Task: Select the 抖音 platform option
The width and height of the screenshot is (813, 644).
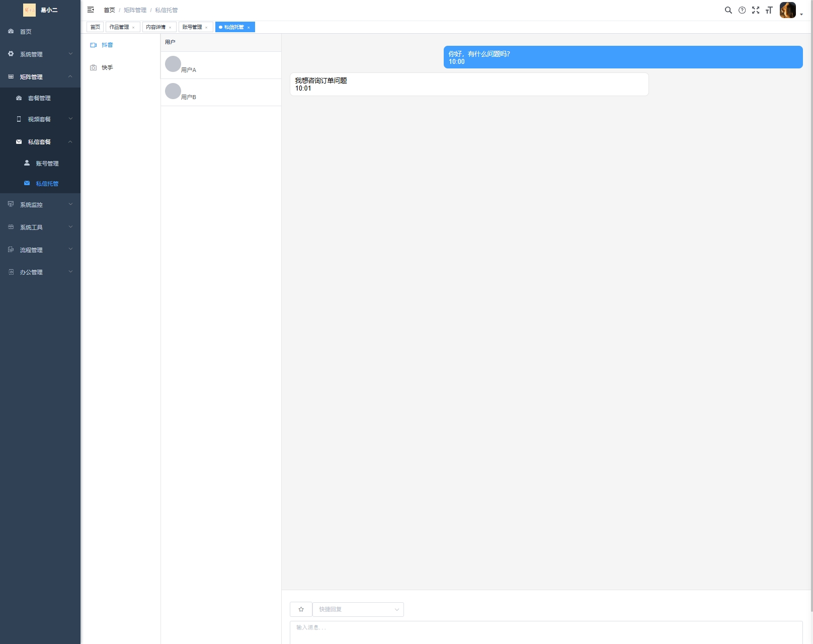Action: click(107, 45)
